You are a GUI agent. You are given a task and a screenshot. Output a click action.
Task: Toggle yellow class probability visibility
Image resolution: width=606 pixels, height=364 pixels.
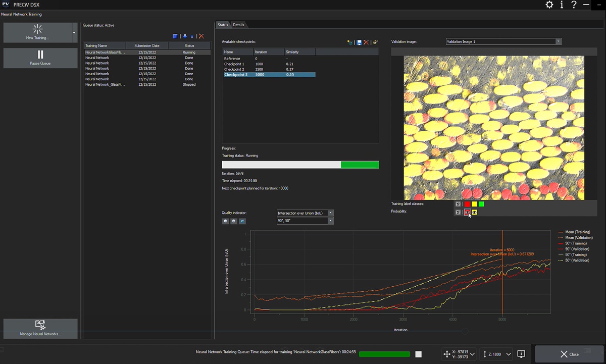(x=475, y=212)
